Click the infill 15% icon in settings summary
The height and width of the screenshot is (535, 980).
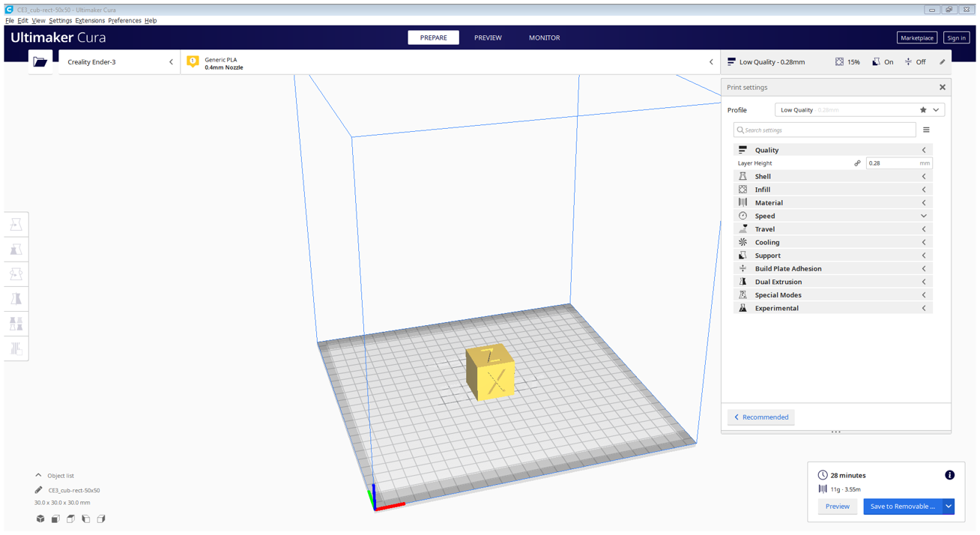tap(839, 62)
